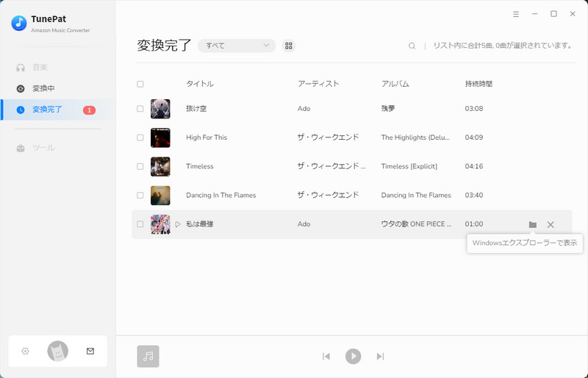This screenshot has width=588, height=378.
Task: Check the box for Dancing In The Flames
Action: click(140, 196)
